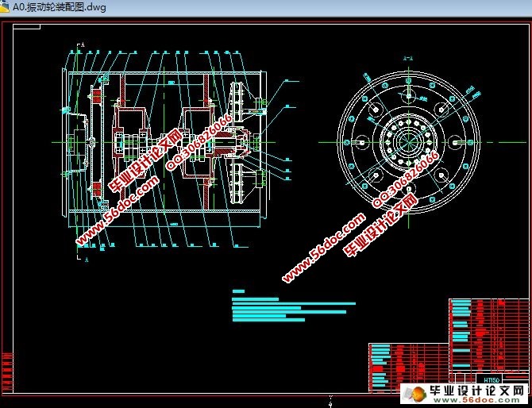This screenshot has height=408, width=532.
Task: Click the folder icon beside the file name
Action: [6, 6]
